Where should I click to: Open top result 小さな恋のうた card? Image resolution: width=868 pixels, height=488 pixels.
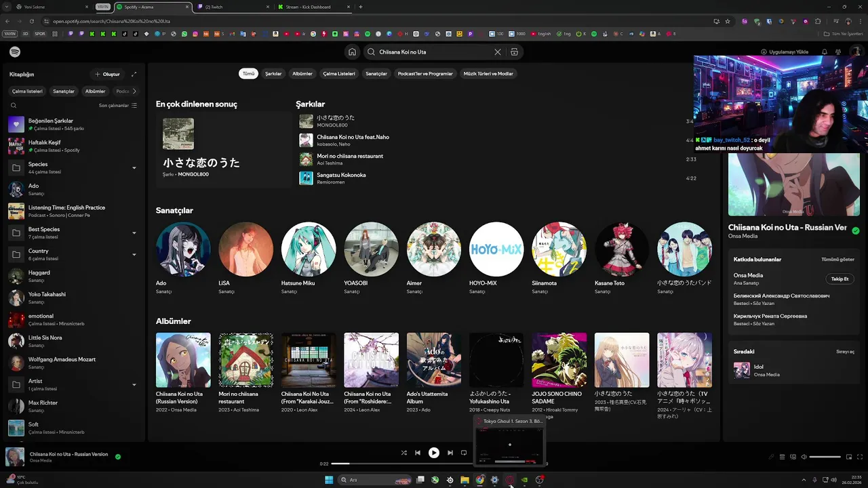coord(223,149)
